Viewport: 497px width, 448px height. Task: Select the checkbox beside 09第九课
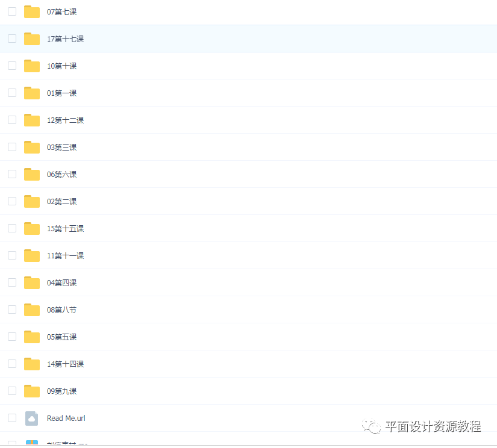(x=12, y=391)
